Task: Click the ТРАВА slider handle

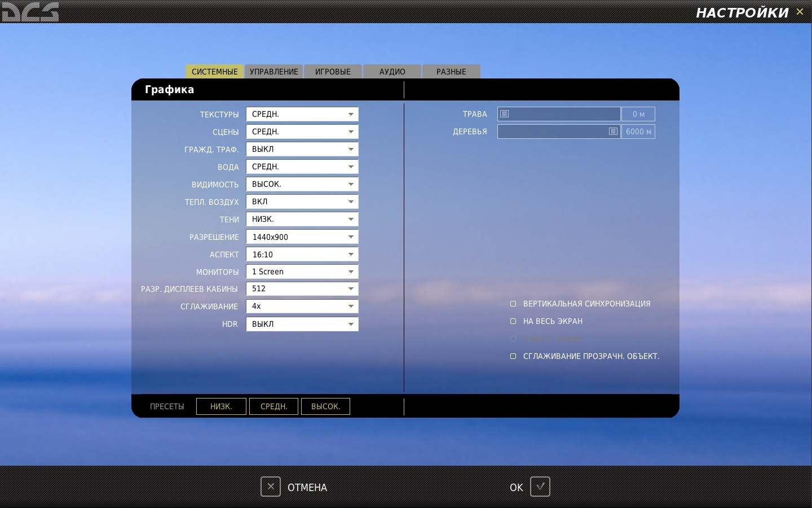Action: (x=505, y=114)
